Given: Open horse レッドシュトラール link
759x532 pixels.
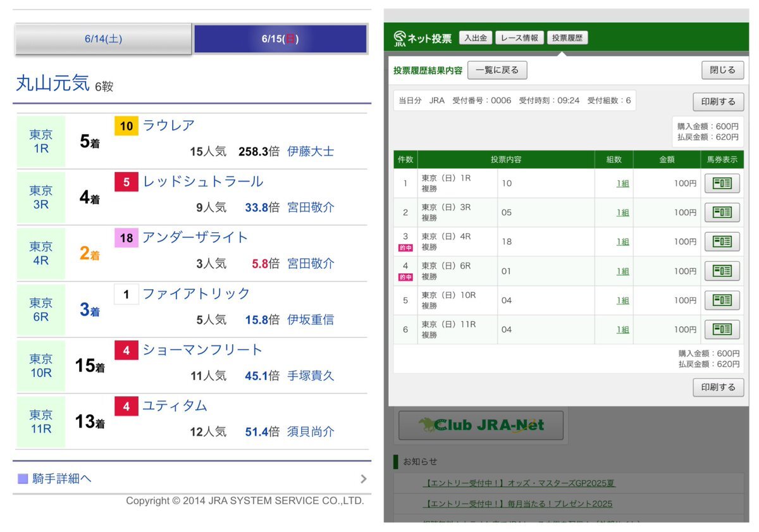Looking at the screenshot, I should 203,182.
